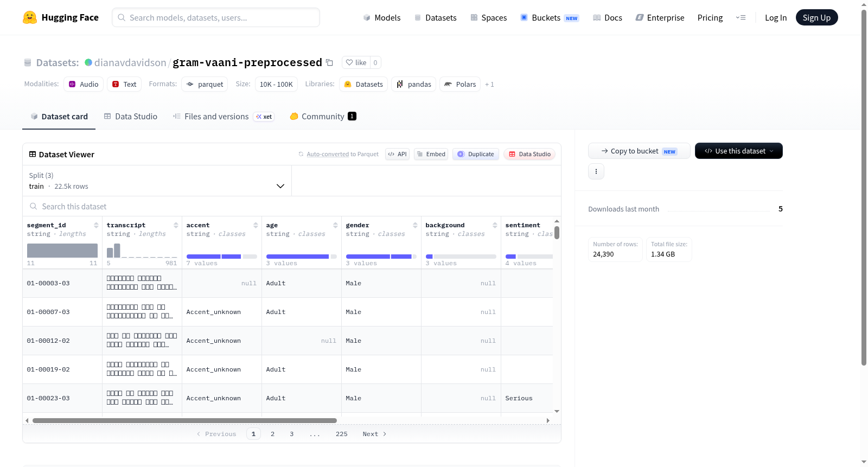Screen dimensions: 868x467
Task: Click the Datasets: breadcrumb link
Action: [x=58, y=62]
